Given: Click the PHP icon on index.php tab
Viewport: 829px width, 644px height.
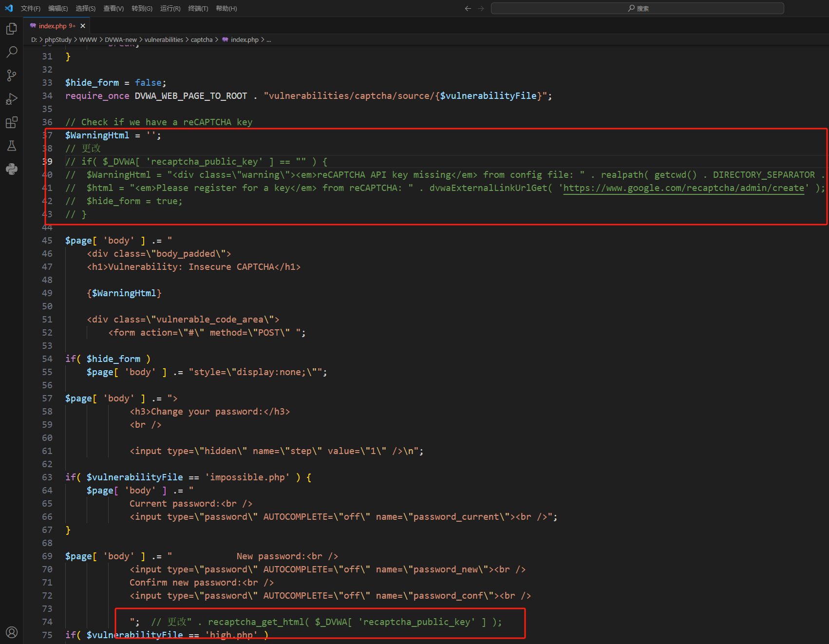Looking at the screenshot, I should (x=33, y=26).
